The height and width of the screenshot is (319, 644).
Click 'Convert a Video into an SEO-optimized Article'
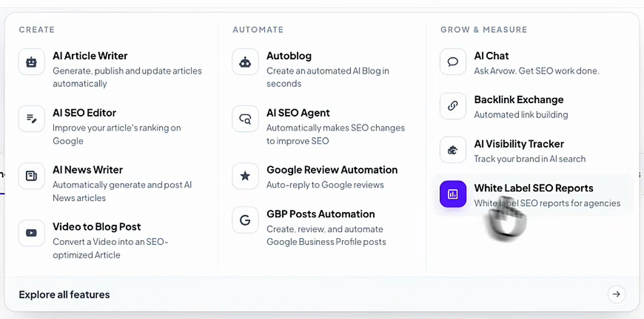110,248
